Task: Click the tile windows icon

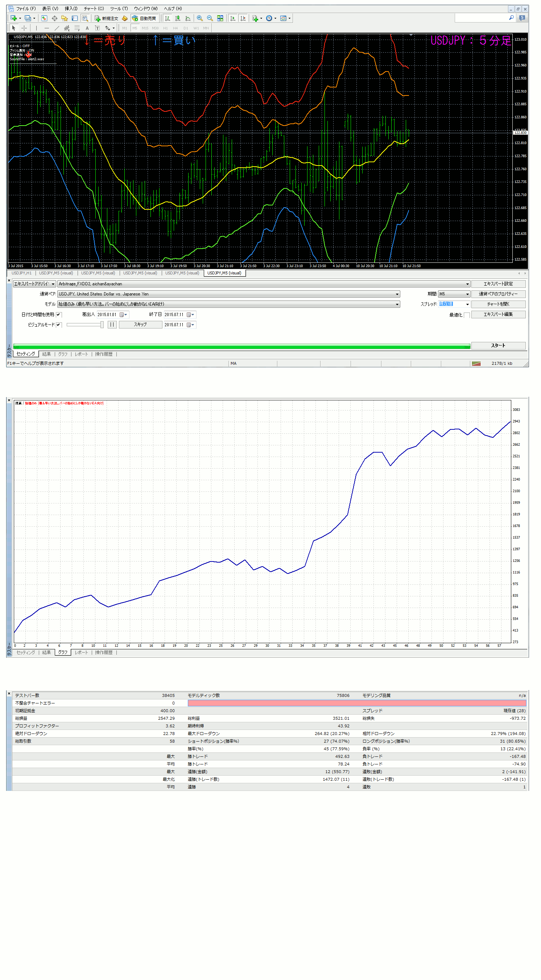Action: pos(220,18)
